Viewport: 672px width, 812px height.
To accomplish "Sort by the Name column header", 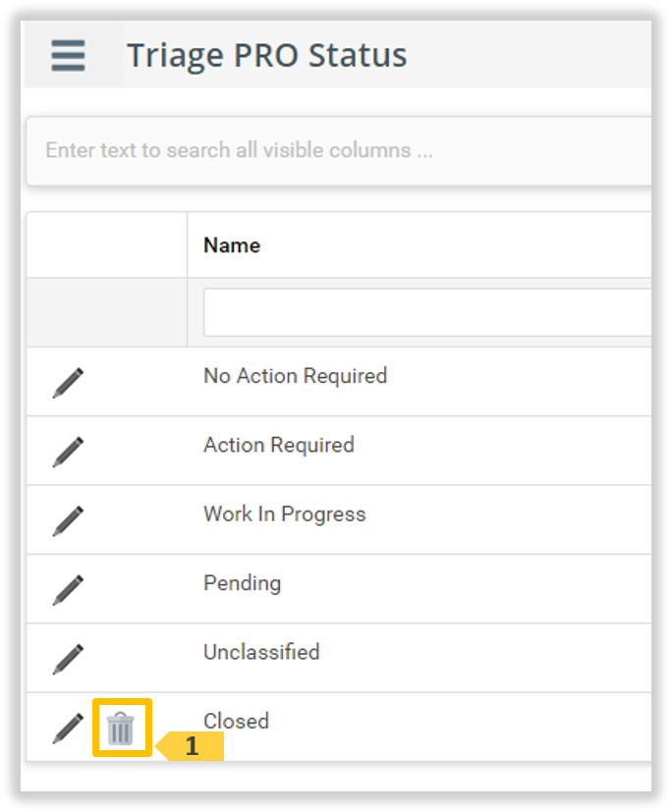I will pos(232,245).
